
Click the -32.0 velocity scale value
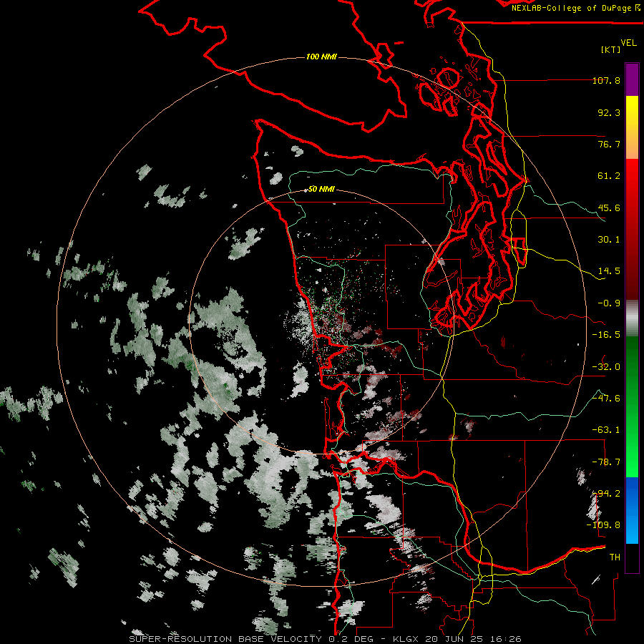click(606, 367)
